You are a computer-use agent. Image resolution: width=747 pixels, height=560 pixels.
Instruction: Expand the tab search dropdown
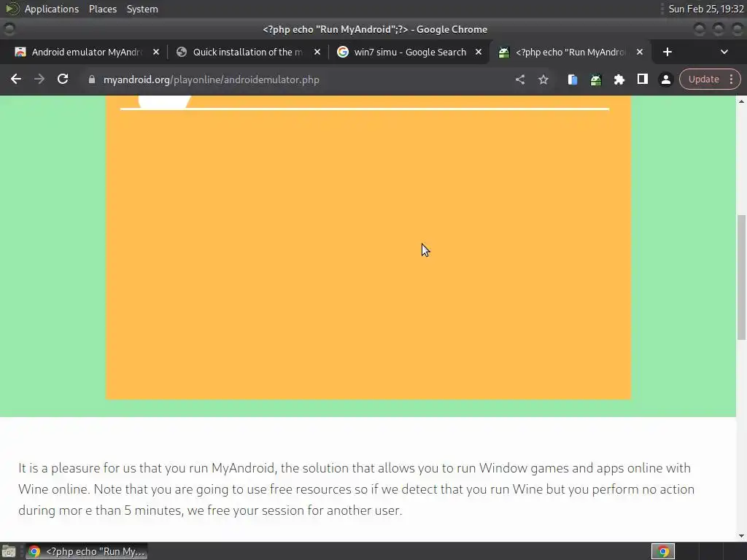(x=724, y=52)
